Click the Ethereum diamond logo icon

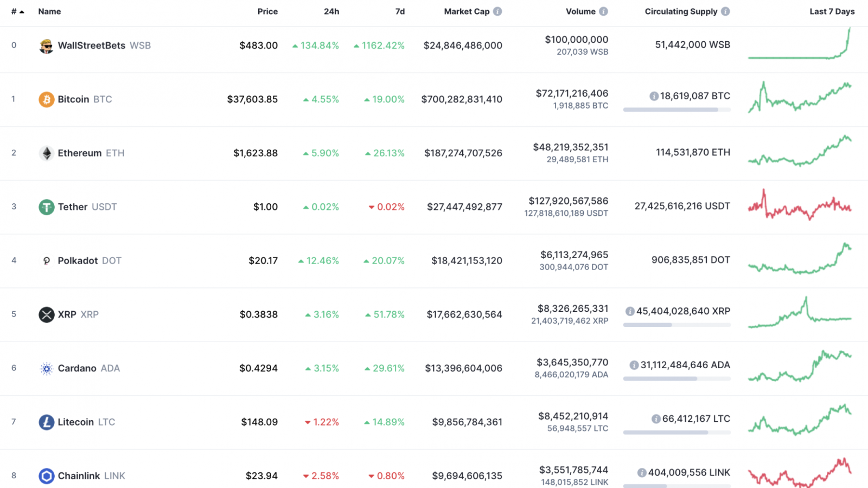(47, 153)
